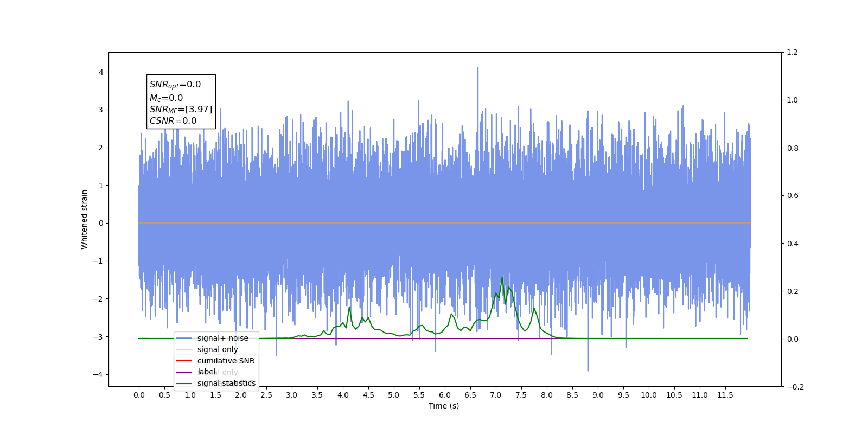The width and height of the screenshot is (868, 434).
Task: Click the red cumulative SNR legend line
Action: pyautogui.click(x=184, y=361)
